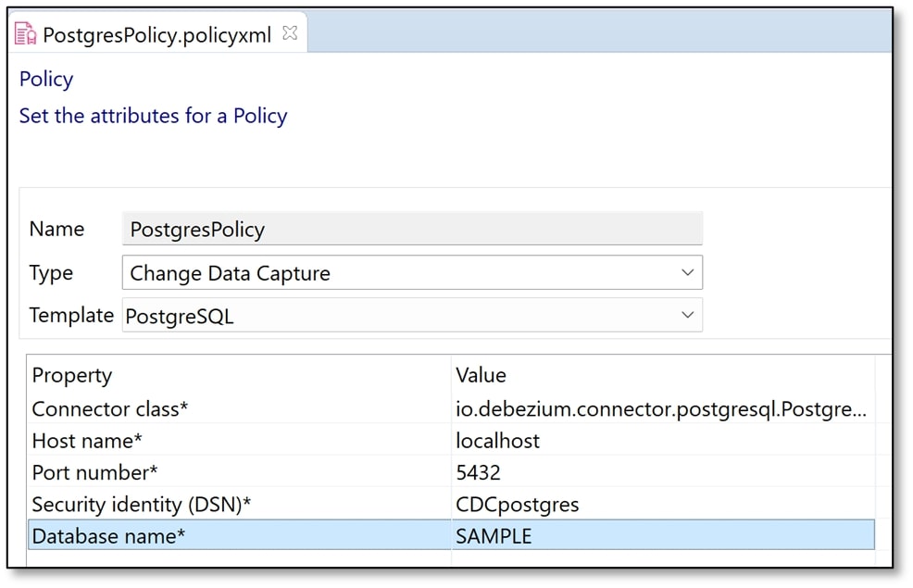The image size is (913, 588).
Task: Expand the Type dropdown arrow
Action: point(687,273)
